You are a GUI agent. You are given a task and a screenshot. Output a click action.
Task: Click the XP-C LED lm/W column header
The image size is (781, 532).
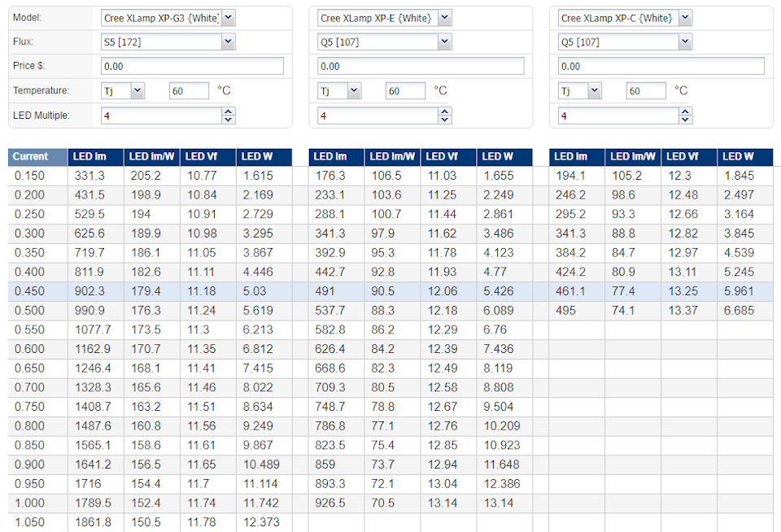click(633, 156)
